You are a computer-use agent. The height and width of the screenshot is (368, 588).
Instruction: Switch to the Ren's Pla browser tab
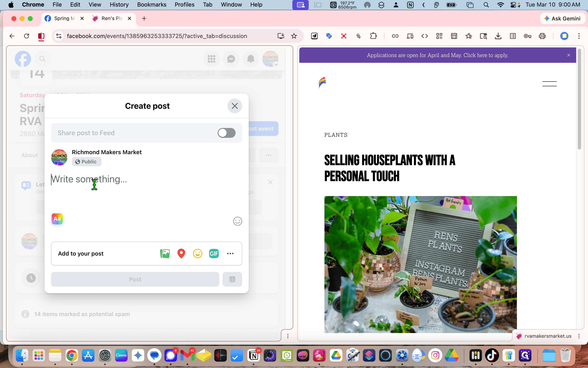coord(112,18)
